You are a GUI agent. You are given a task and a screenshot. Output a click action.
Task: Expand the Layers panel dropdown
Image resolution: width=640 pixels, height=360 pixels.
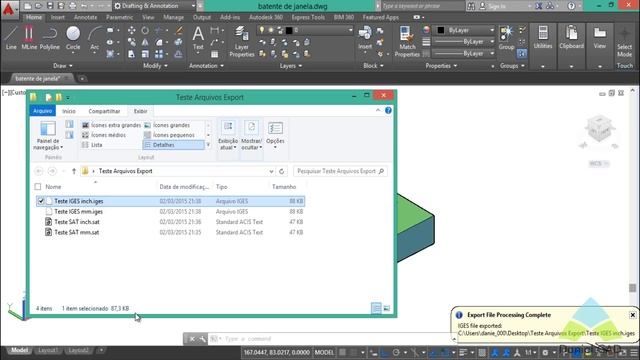click(291, 66)
